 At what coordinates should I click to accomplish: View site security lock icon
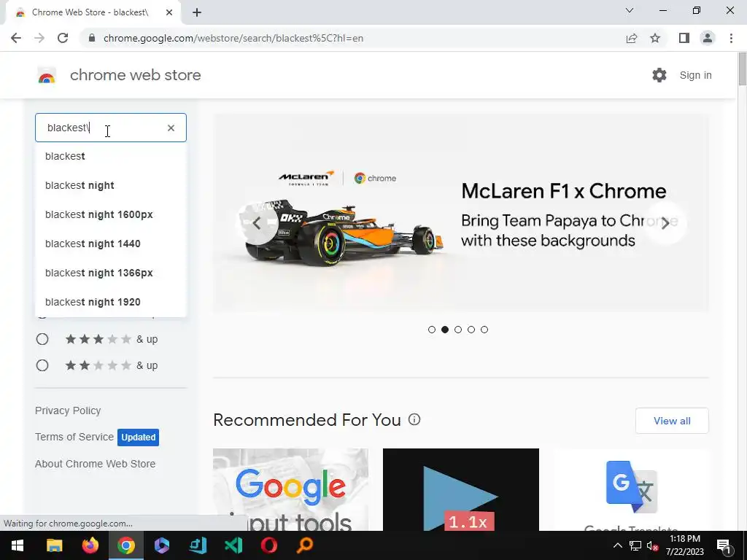(92, 38)
